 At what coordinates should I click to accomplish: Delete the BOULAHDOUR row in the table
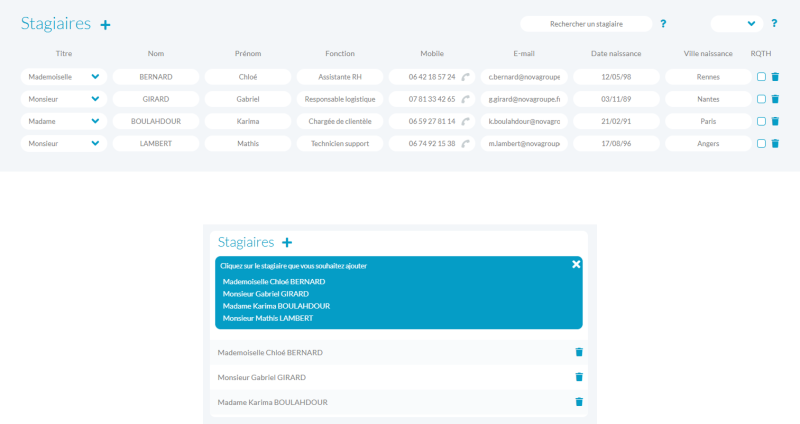775,121
